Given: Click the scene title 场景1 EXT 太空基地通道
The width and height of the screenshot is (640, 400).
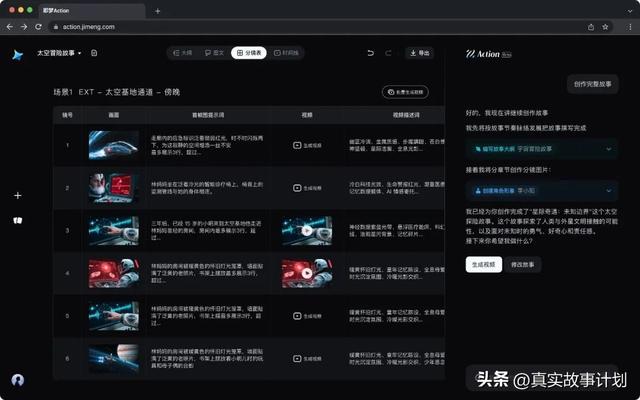Looking at the screenshot, I should coord(117,92).
